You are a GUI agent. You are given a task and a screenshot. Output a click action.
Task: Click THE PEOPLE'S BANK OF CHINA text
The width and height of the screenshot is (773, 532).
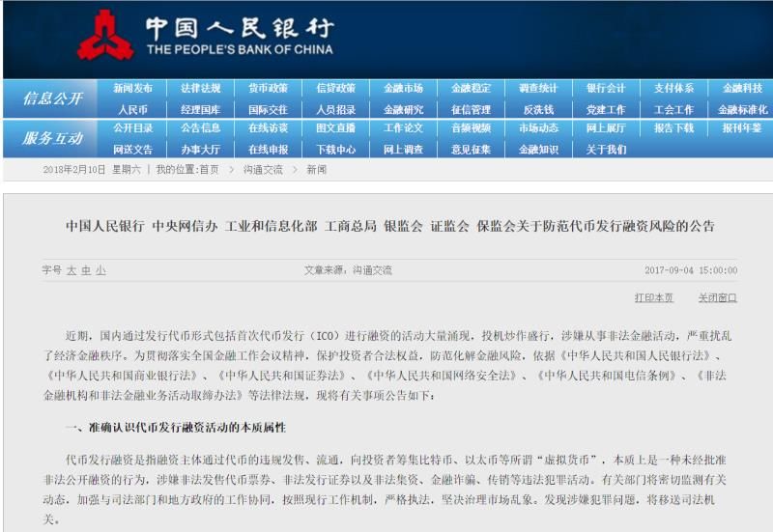[x=240, y=50]
